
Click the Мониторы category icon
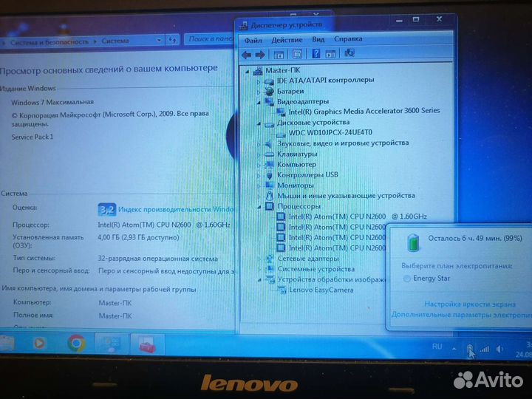click(270, 185)
